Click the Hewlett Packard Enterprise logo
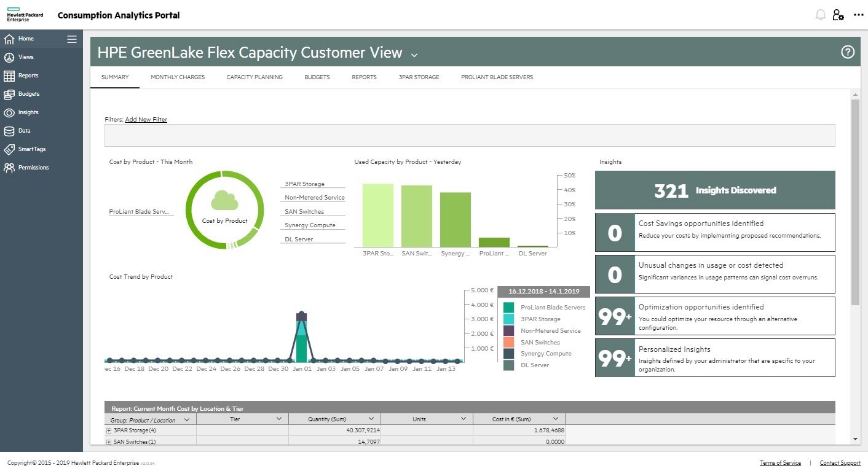868x471 pixels. pos(25,15)
